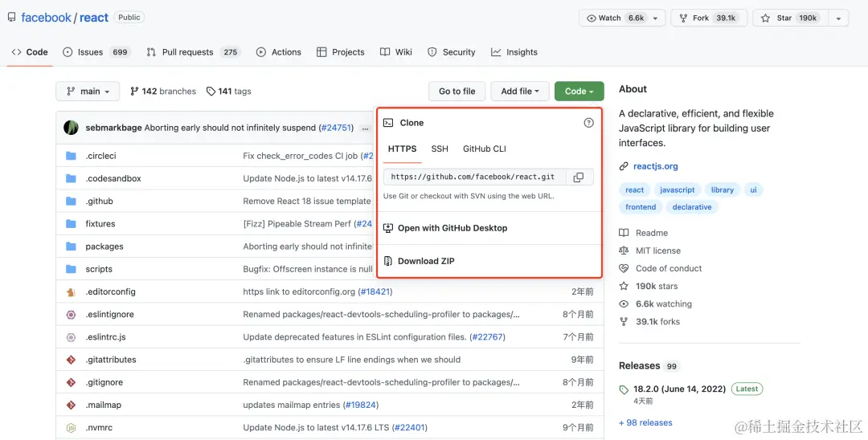This screenshot has height=440, width=868.
Task: Click the library topic tag
Action: [722, 189]
